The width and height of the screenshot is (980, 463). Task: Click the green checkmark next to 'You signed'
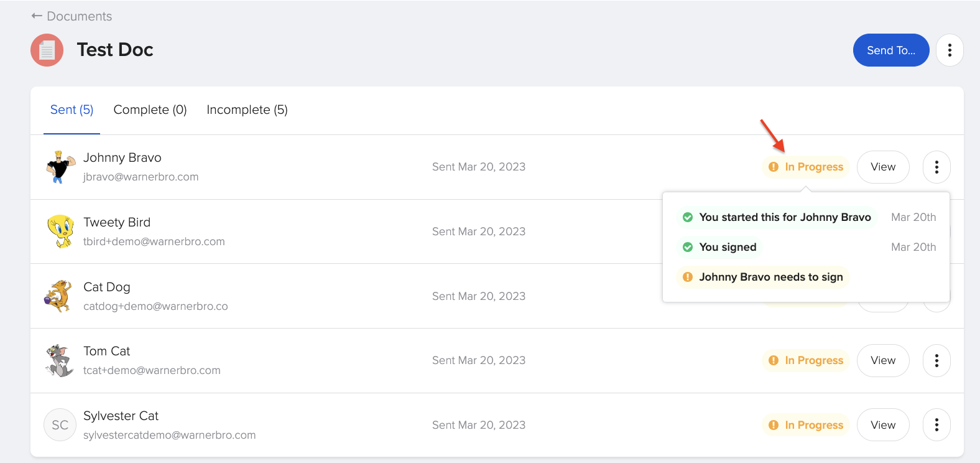coord(688,247)
